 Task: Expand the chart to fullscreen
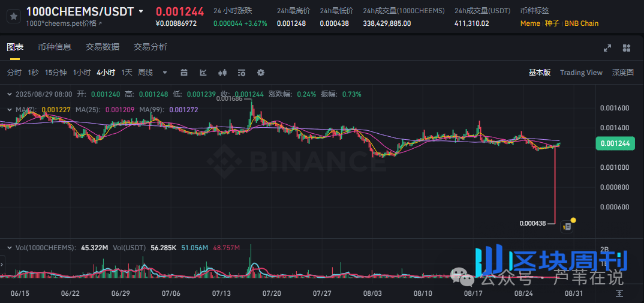click(607, 48)
